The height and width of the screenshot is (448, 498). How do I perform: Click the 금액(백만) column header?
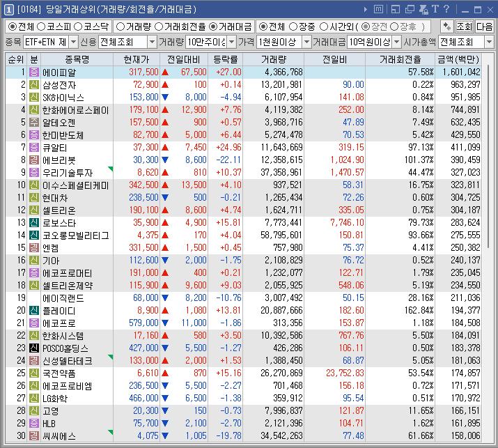[458, 59]
